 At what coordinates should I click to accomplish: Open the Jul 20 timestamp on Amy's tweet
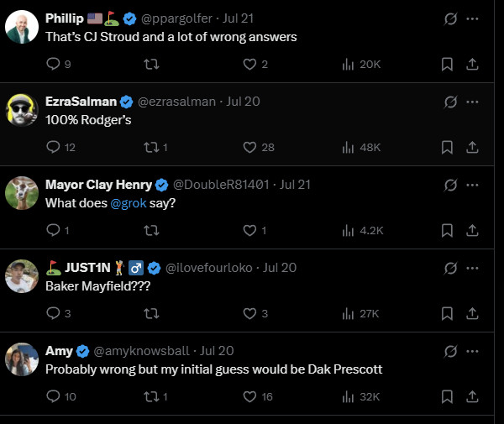click(x=217, y=351)
